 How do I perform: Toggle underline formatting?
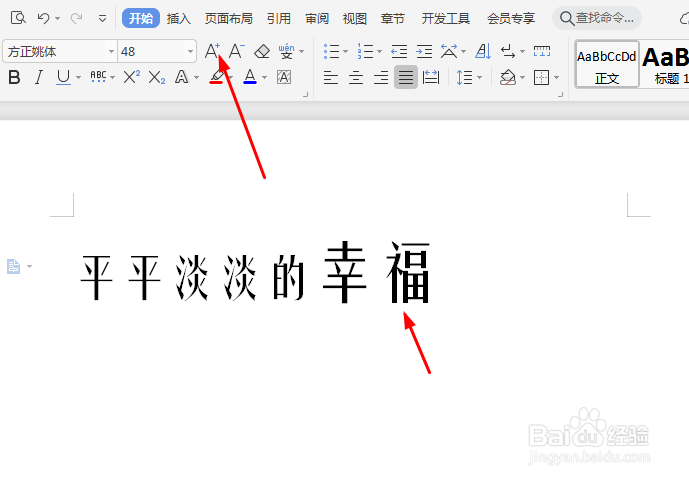pyautogui.click(x=63, y=77)
